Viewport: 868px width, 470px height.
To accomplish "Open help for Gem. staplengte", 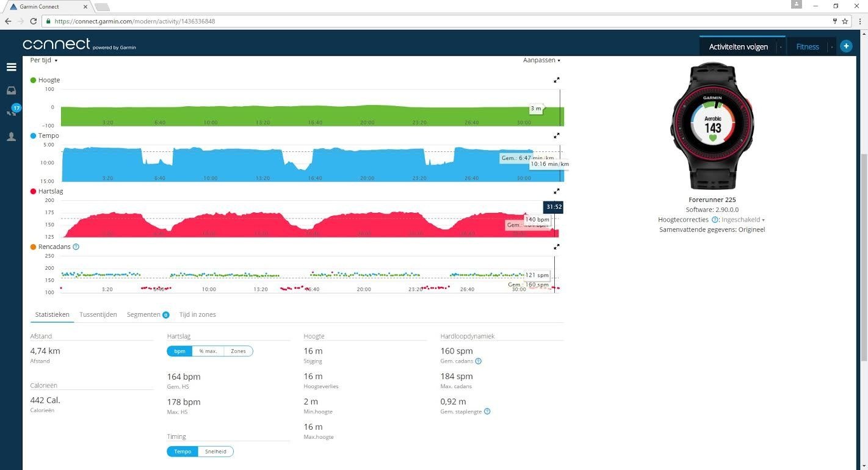I will (486, 411).
